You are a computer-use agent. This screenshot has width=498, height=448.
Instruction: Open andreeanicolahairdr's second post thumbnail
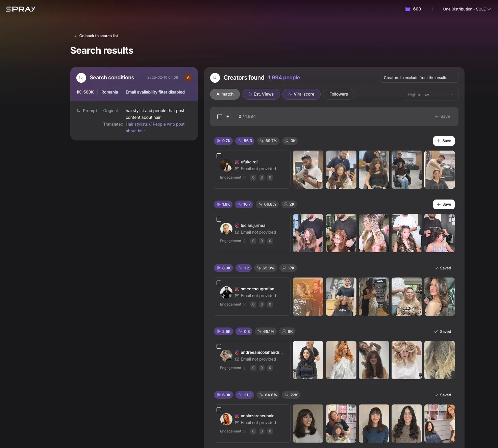[x=341, y=360]
